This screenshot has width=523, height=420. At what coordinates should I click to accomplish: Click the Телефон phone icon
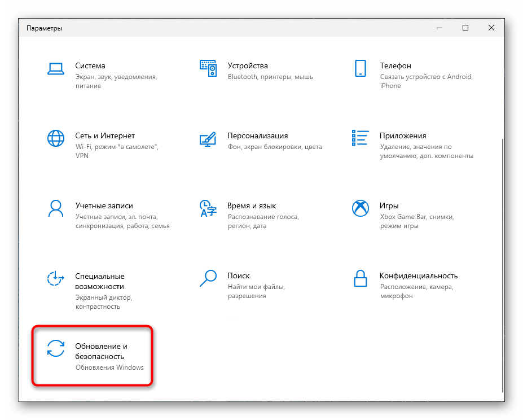pyautogui.click(x=360, y=68)
